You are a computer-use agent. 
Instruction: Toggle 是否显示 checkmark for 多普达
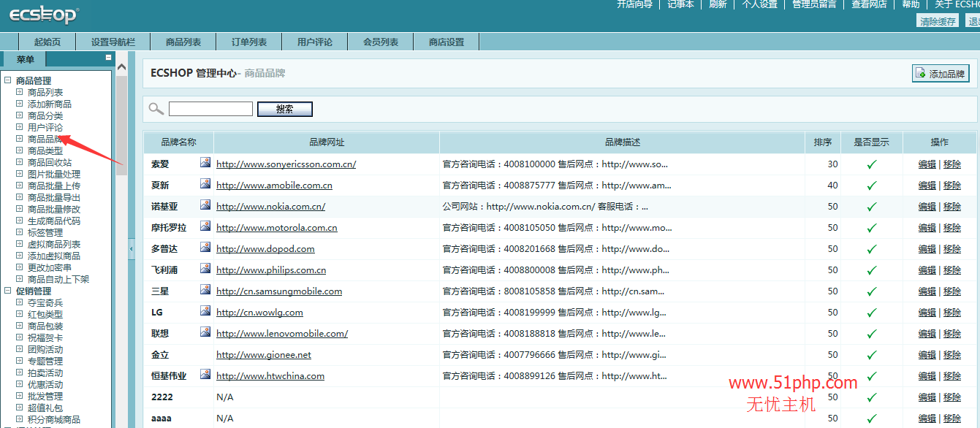tap(871, 249)
